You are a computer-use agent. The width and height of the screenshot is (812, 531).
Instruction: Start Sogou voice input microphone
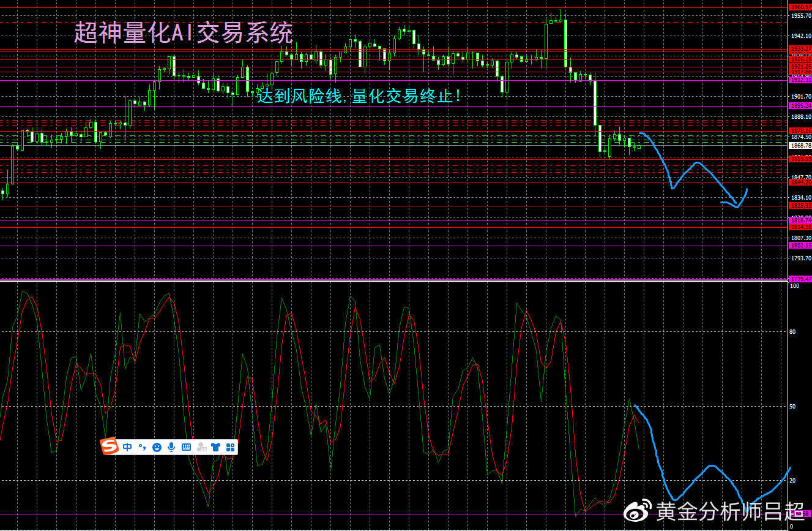(171, 447)
